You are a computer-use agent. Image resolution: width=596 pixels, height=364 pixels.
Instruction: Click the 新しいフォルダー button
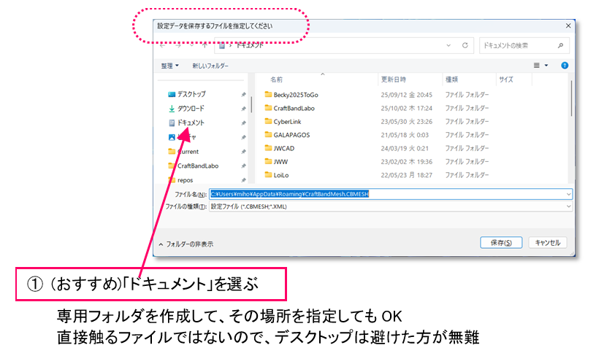[x=210, y=66]
